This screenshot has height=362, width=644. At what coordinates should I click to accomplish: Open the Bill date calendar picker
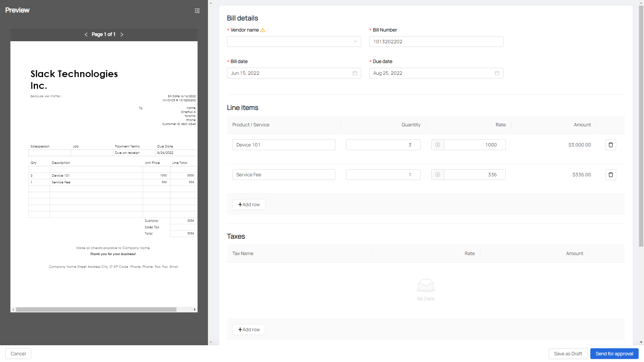point(355,73)
